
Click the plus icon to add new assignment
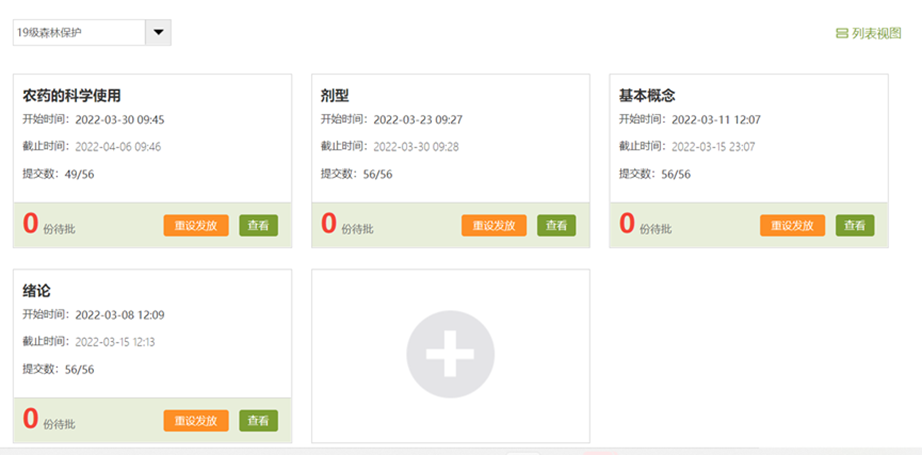[x=450, y=355]
